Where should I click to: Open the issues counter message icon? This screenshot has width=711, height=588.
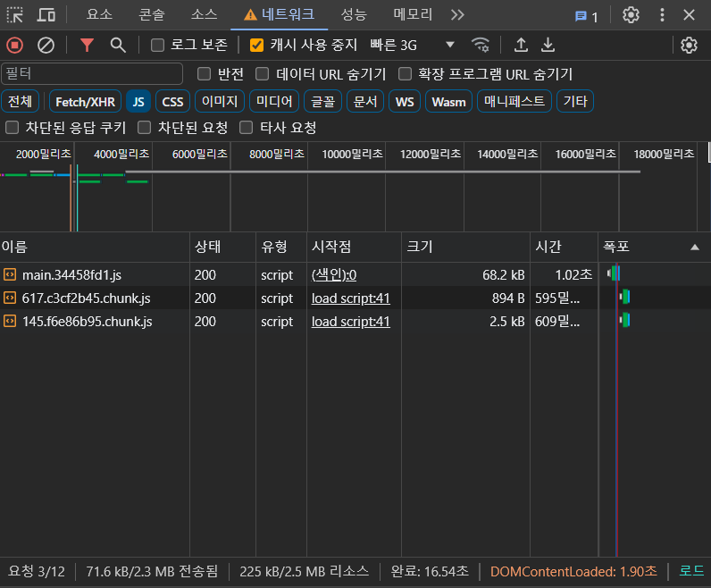(x=586, y=17)
